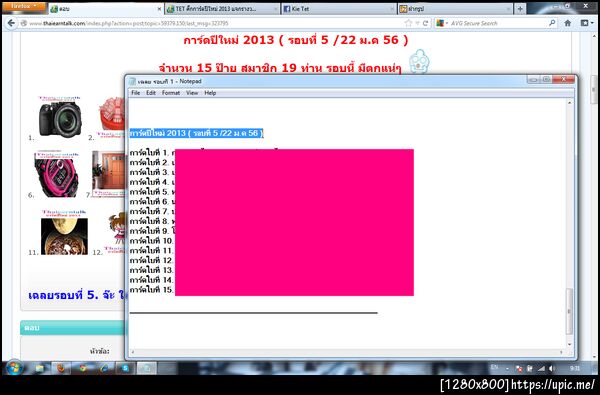Click the Notepad line for card 15
This screenshot has height=395, width=600.
coord(152,290)
